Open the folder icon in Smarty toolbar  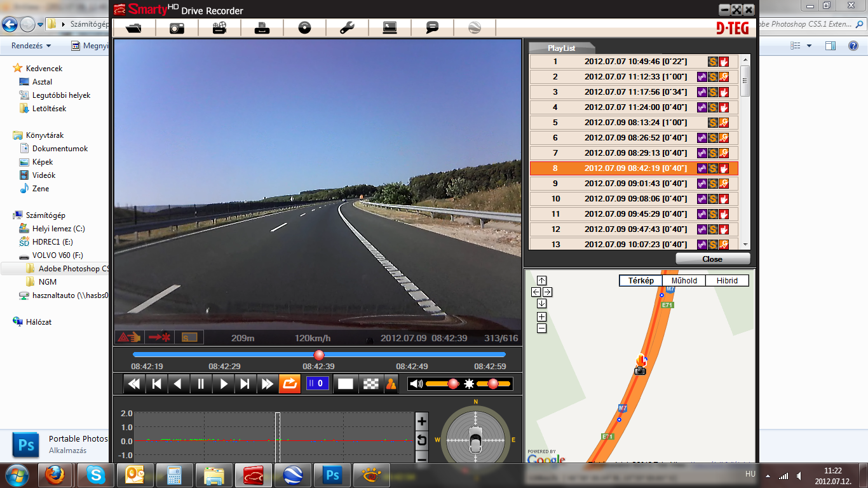(x=134, y=28)
